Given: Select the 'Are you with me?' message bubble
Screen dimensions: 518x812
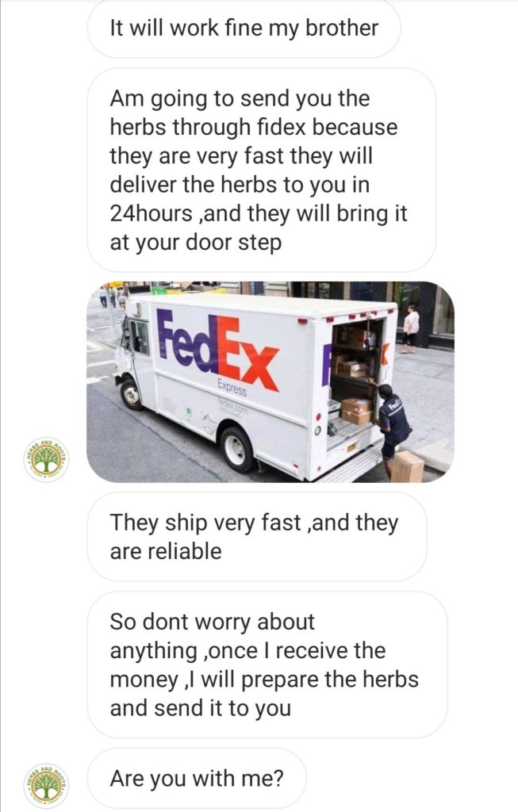Looking at the screenshot, I should [x=196, y=779].
